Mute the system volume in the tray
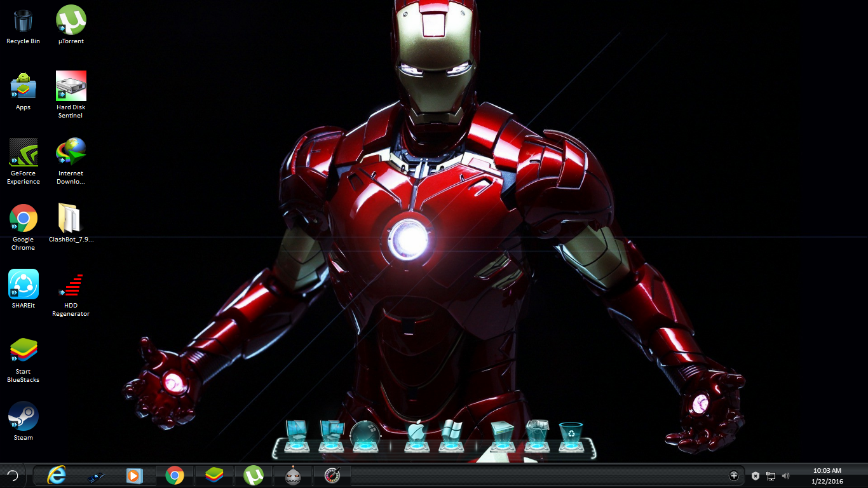 pos(785,475)
